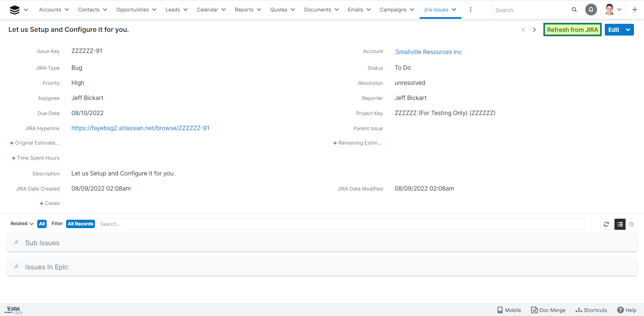Toggle the All Records filter
The height and width of the screenshot is (316, 644).
click(80, 224)
